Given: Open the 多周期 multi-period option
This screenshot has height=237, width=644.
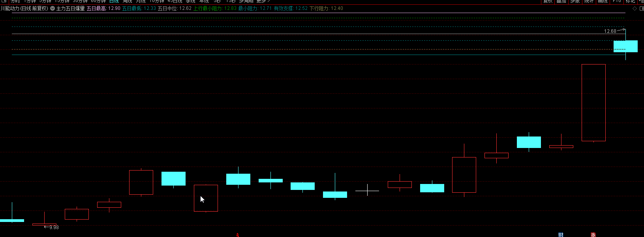Looking at the screenshot, I should 246,1.
